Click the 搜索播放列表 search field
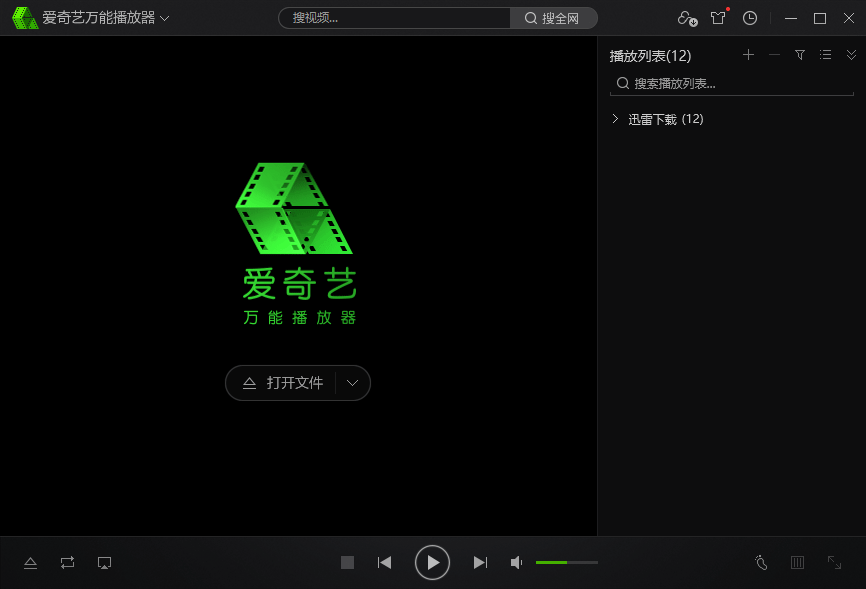The height and width of the screenshot is (589, 866). (731, 83)
